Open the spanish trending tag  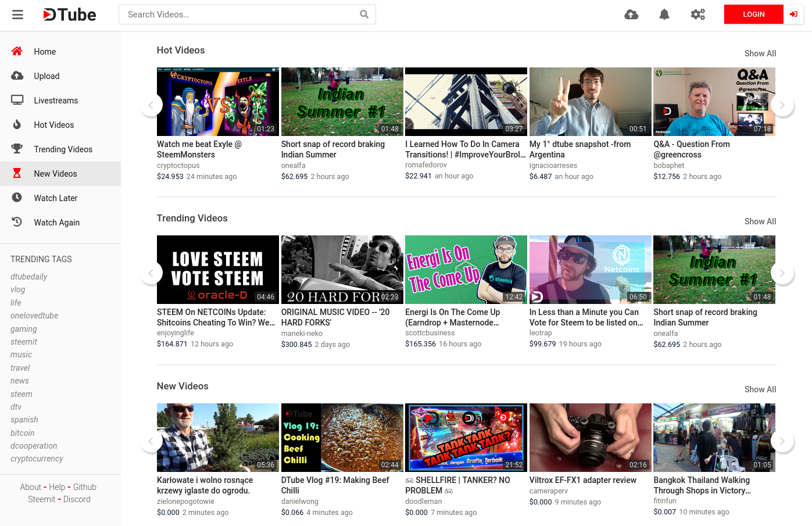pos(24,420)
